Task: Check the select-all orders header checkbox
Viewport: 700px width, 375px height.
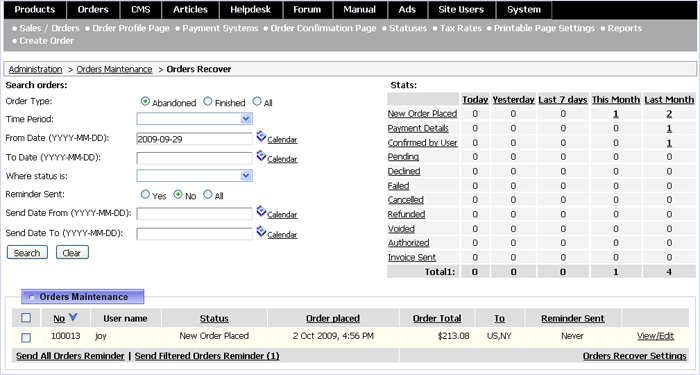Action: (26, 318)
